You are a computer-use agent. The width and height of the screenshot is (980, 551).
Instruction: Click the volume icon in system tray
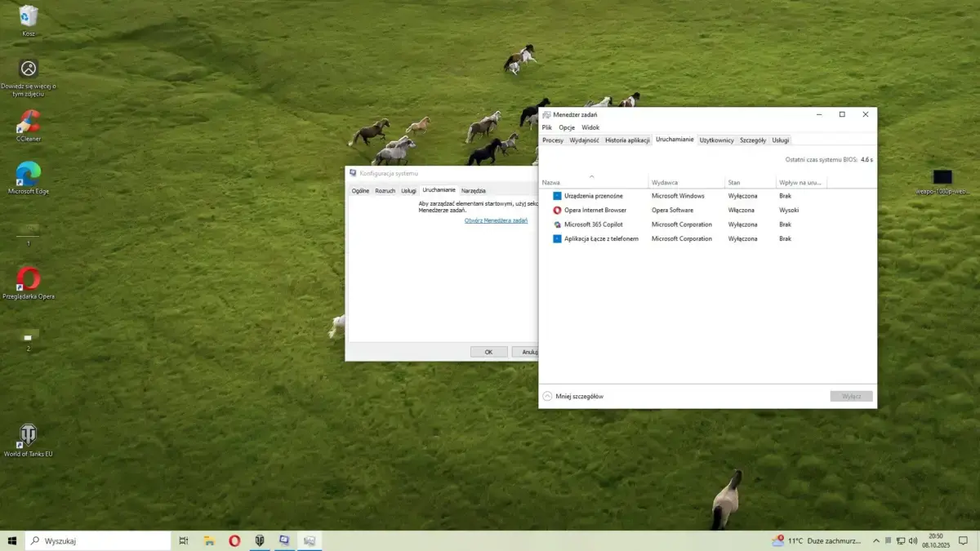913,540
